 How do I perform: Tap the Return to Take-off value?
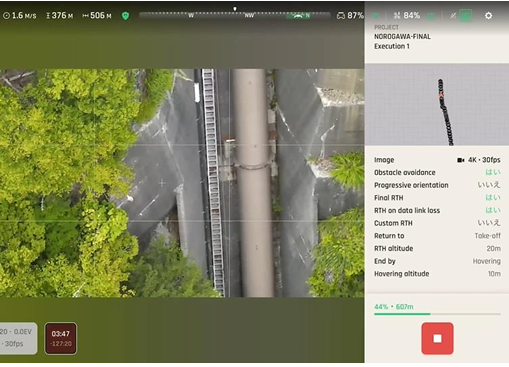click(488, 236)
